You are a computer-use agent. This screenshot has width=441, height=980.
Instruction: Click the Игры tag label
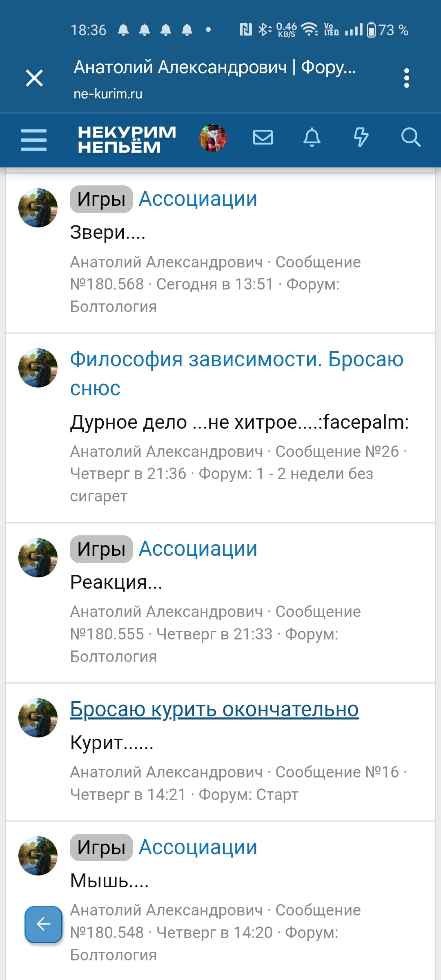[x=100, y=199]
